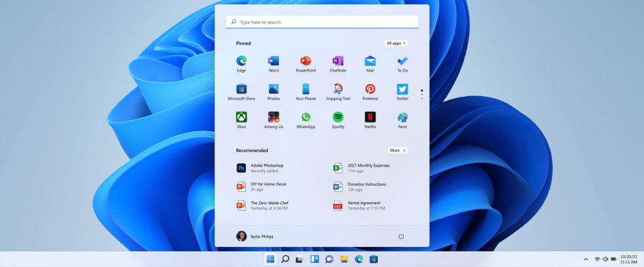Launch the Paint app

click(402, 120)
